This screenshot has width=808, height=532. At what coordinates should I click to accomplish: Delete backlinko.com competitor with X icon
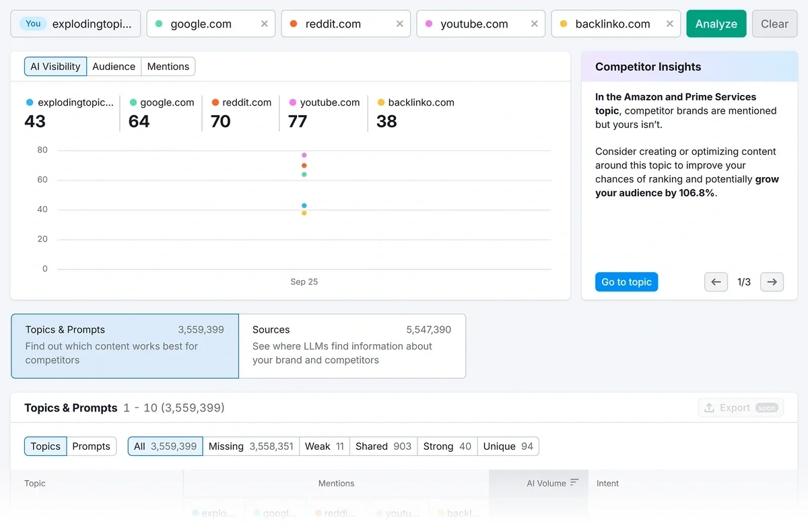point(669,24)
